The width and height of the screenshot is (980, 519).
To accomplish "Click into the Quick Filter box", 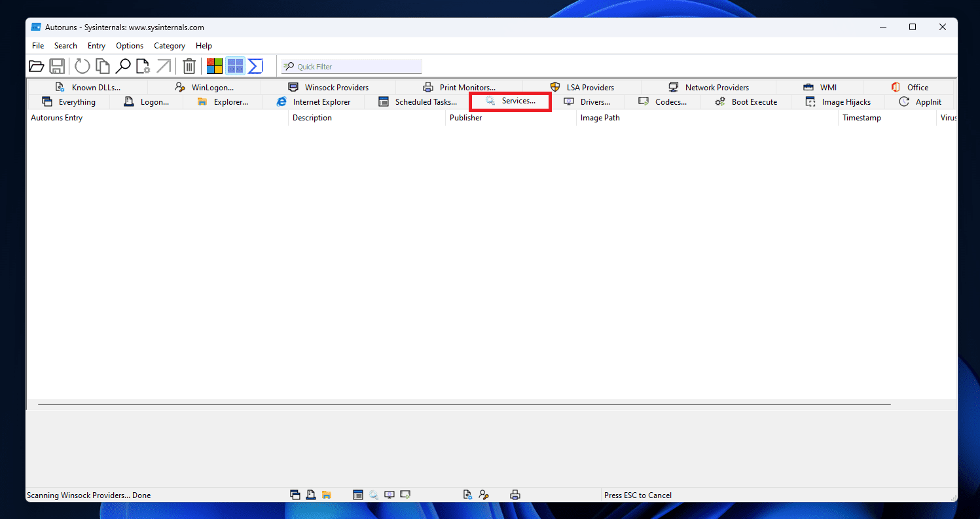I will pyautogui.click(x=352, y=66).
